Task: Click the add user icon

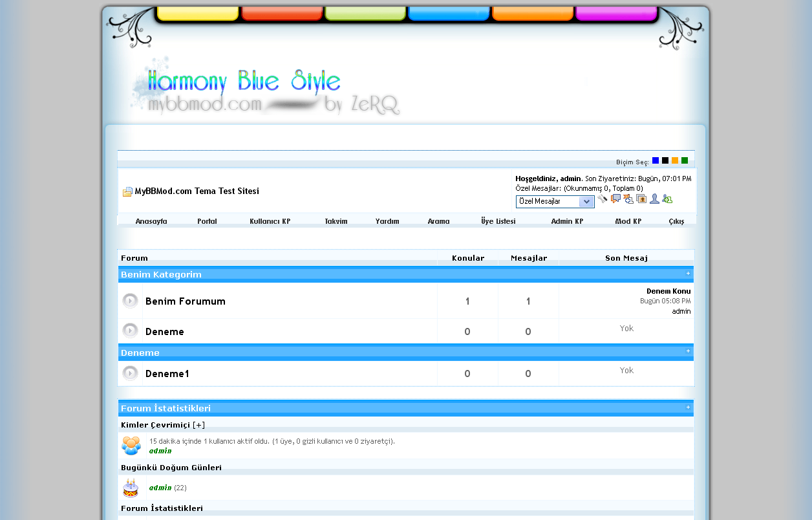Action: click(x=667, y=199)
